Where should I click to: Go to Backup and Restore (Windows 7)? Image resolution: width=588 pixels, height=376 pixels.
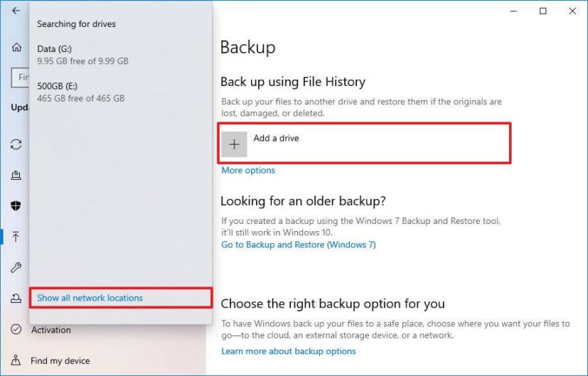[298, 245]
